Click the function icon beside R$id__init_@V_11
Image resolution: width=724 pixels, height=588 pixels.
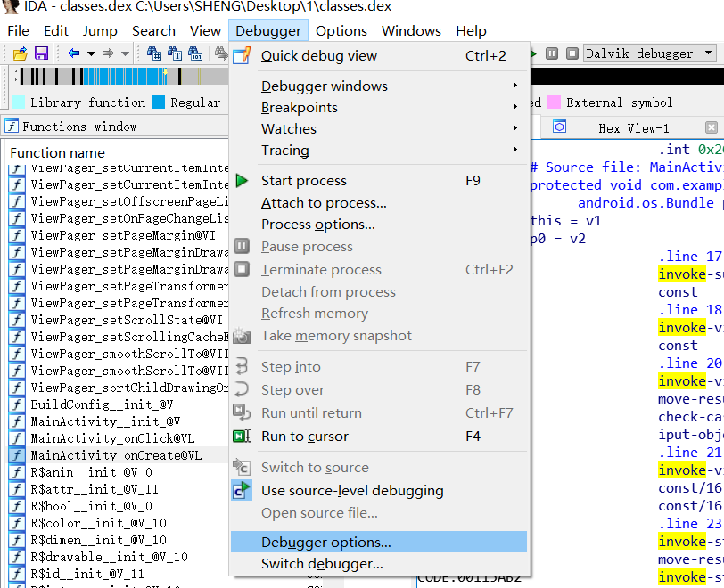point(17,574)
